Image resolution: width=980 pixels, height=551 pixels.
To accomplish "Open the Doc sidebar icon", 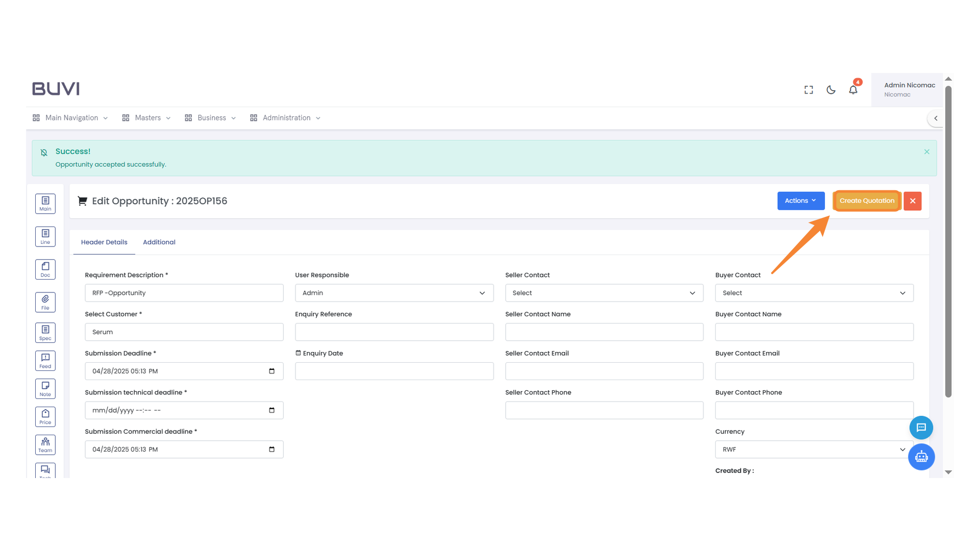I will pos(45,269).
